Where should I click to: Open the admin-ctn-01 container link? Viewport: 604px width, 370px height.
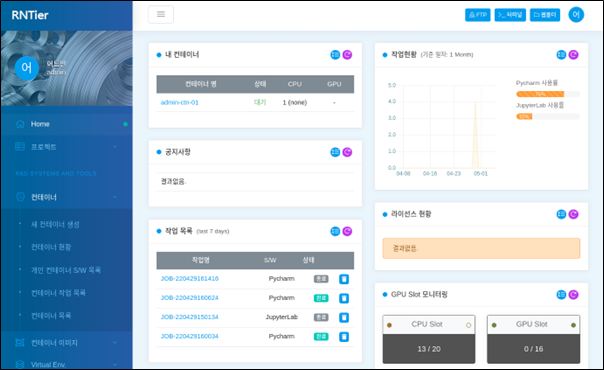[180, 102]
